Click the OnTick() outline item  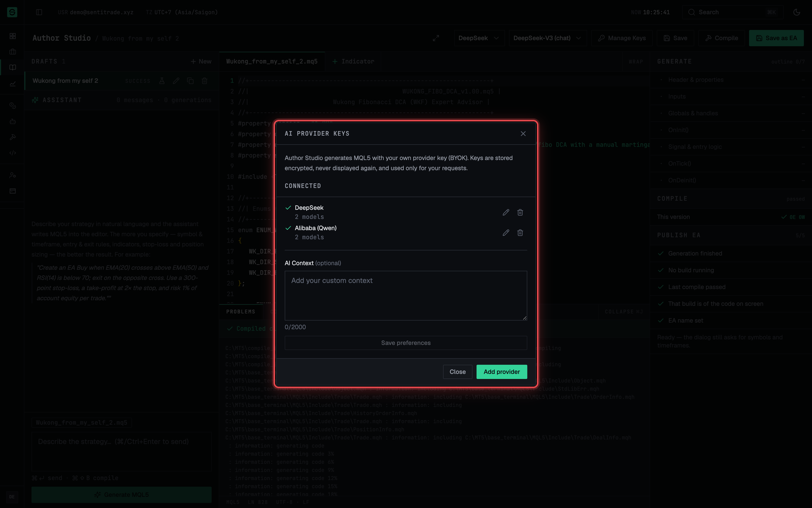click(731, 164)
